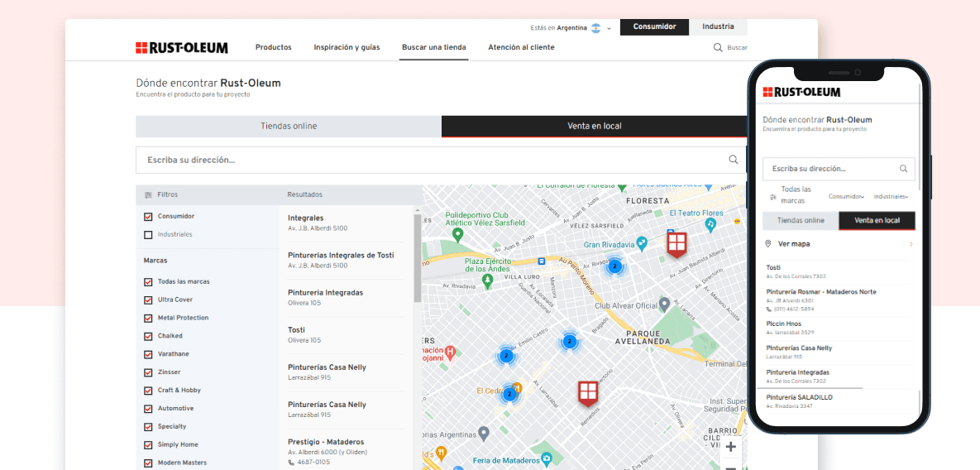Click Gran Rivadavia teal map pin
Viewport: 980px width, 470px height.
(642, 243)
